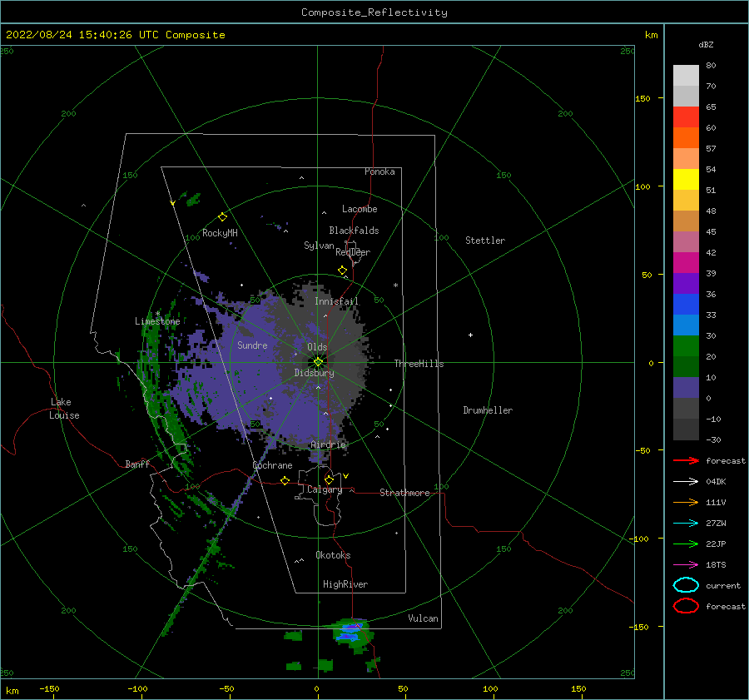Click the Stettler city label
The height and width of the screenshot is (700, 749).
point(485,241)
